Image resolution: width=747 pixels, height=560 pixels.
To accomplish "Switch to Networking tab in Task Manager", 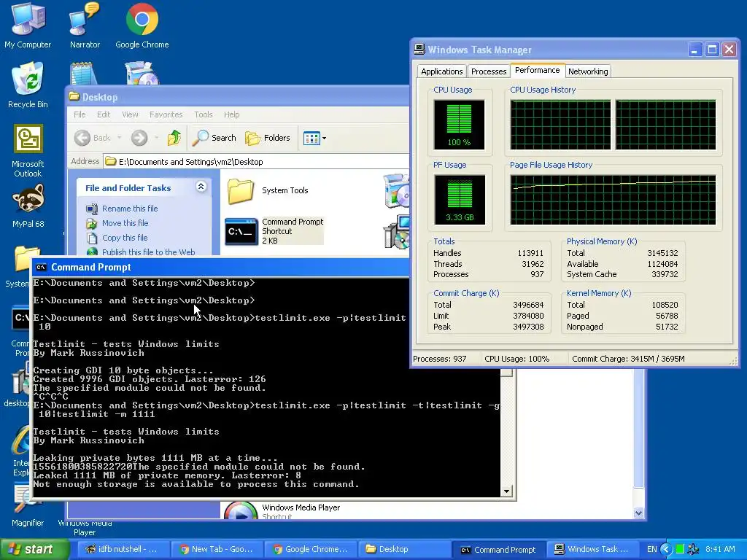I will coord(588,71).
